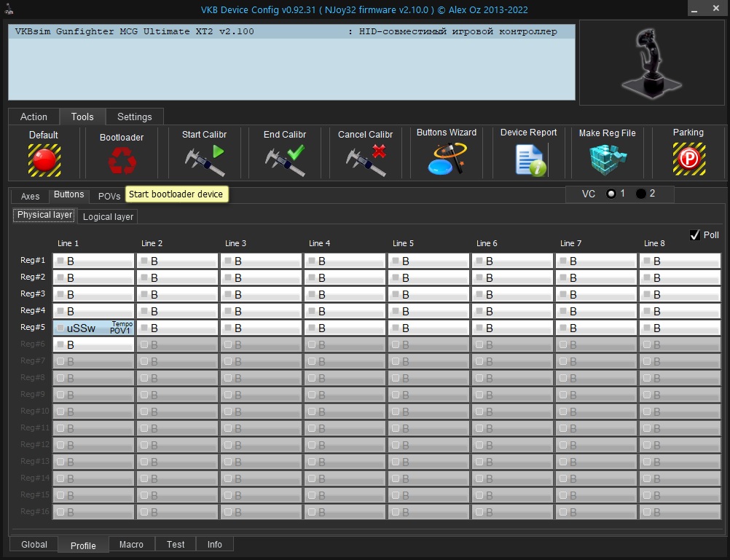This screenshot has height=560, width=730.
Task: Start the Bootloader recycle icon
Action: pos(122,161)
